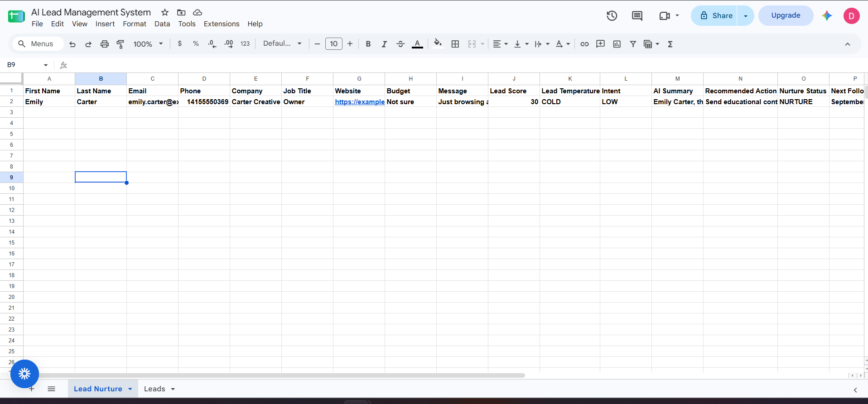The height and width of the screenshot is (404, 868).
Task: Open the text rotation dropdown
Action: click(x=563, y=44)
